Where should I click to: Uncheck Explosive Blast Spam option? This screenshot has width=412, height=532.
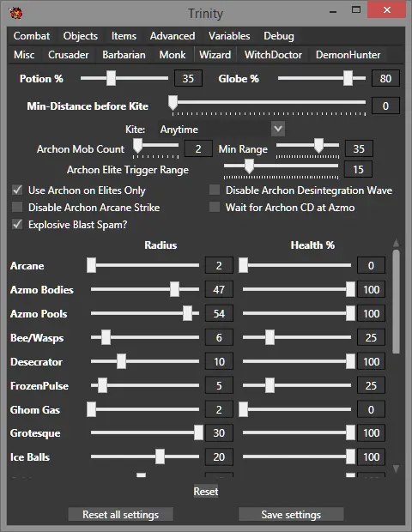point(17,224)
